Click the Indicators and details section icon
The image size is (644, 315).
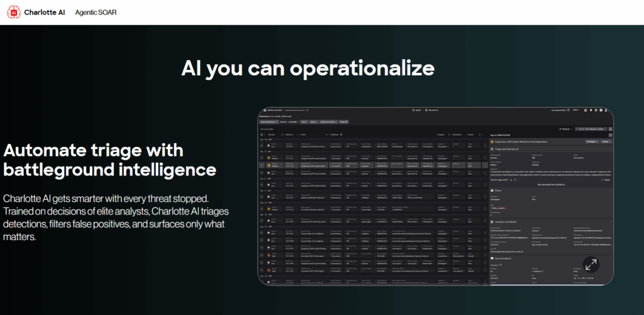tap(492, 222)
